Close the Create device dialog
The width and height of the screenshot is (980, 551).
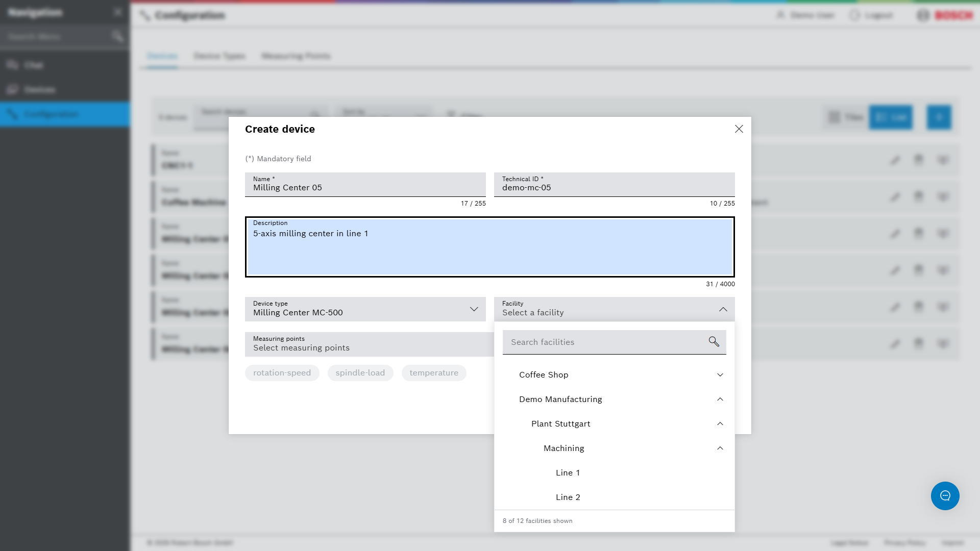click(x=739, y=129)
